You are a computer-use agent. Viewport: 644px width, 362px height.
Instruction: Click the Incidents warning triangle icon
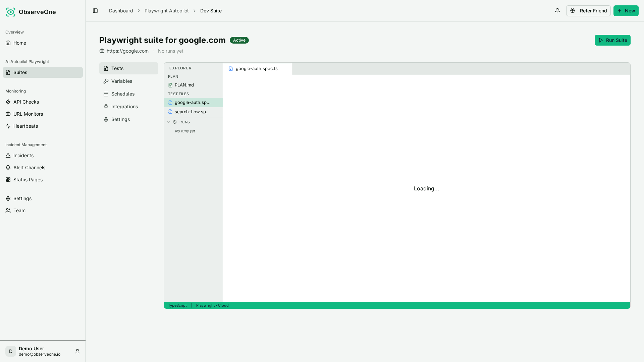[x=8, y=156]
